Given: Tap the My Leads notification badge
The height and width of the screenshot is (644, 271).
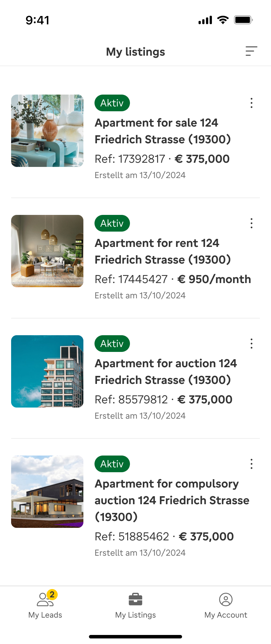Looking at the screenshot, I should click(52, 595).
